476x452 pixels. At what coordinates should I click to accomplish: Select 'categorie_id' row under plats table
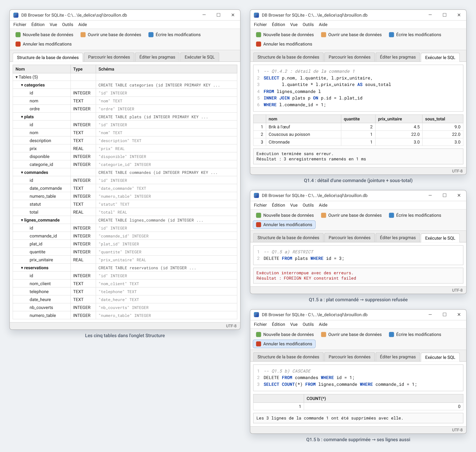coord(125,164)
